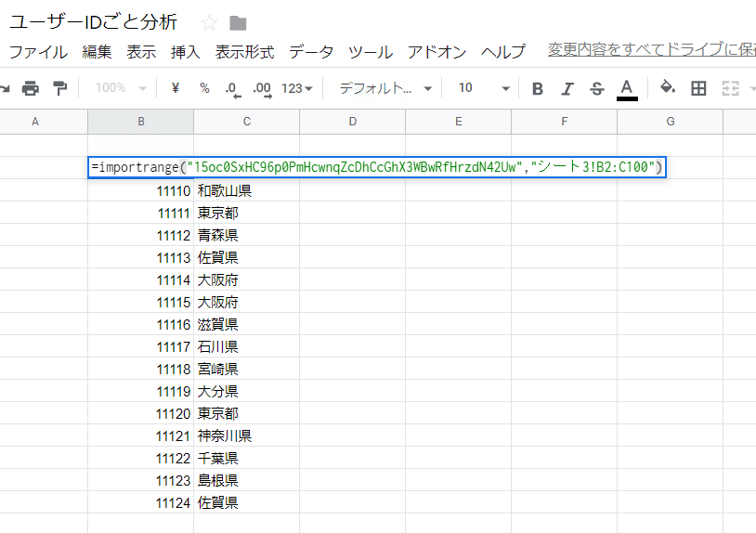756x533 pixels.
Task: Open the ヘルプ menu
Action: tap(502, 52)
